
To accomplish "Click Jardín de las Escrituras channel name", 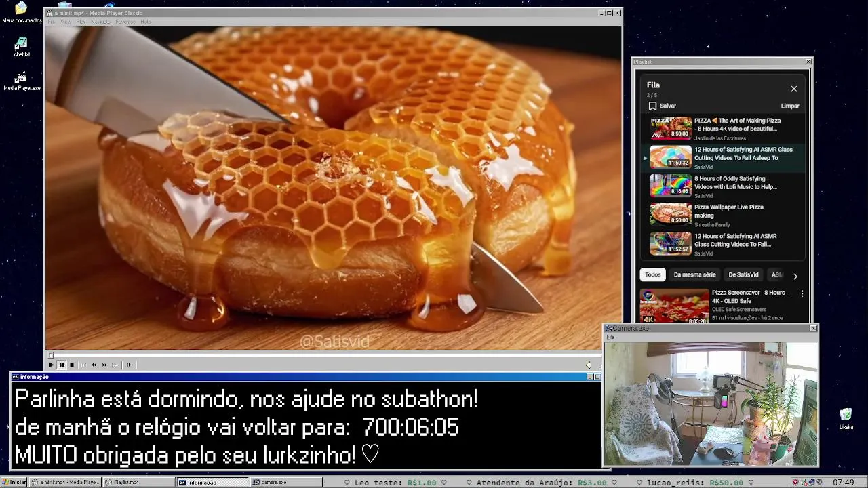I will point(720,138).
